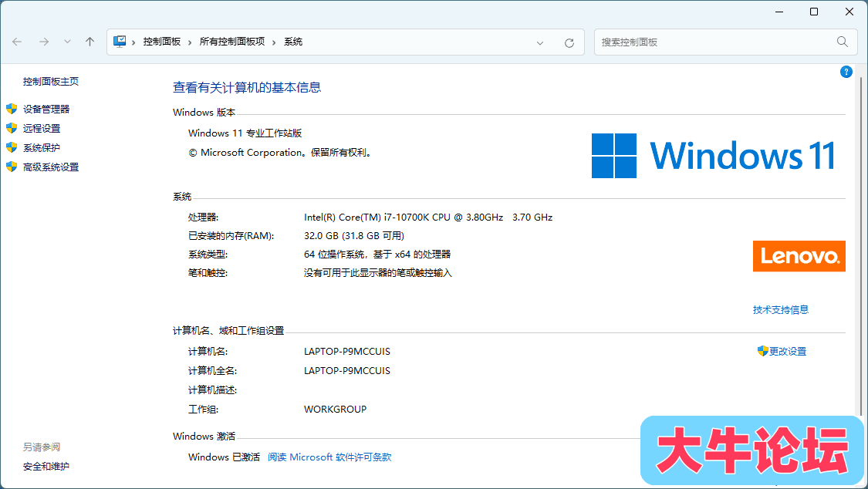Open 阅读 Microsoft 软件许可条款 link

pos(329,457)
